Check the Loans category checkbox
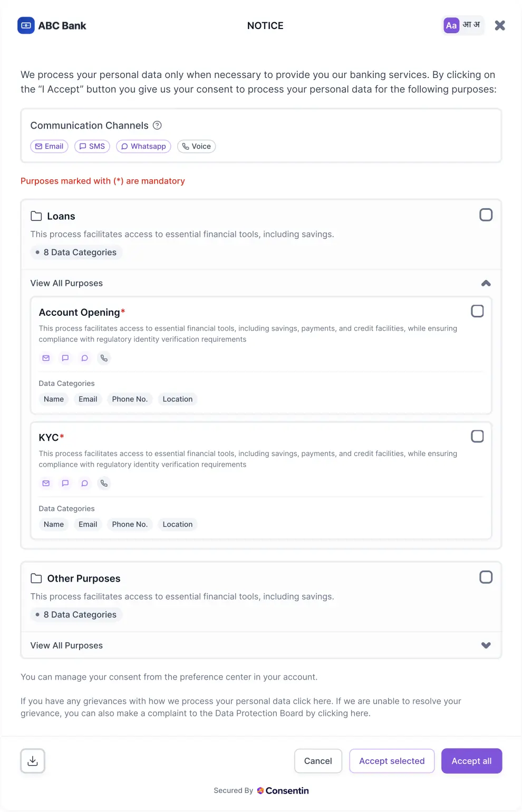This screenshot has height=812, width=522. [x=486, y=215]
